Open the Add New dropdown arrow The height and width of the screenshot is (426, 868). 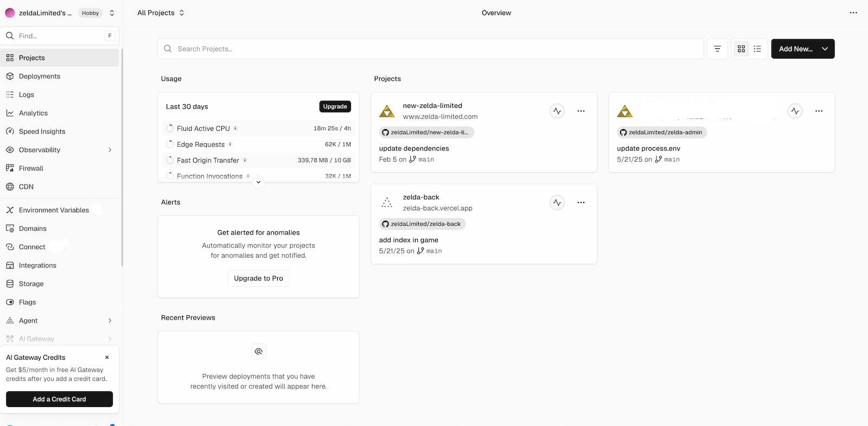click(x=825, y=49)
